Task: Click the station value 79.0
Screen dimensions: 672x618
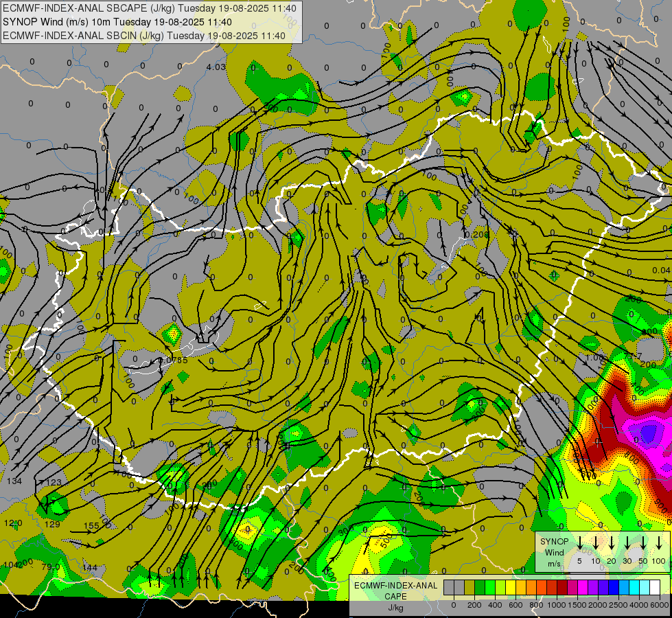Action: (51, 567)
